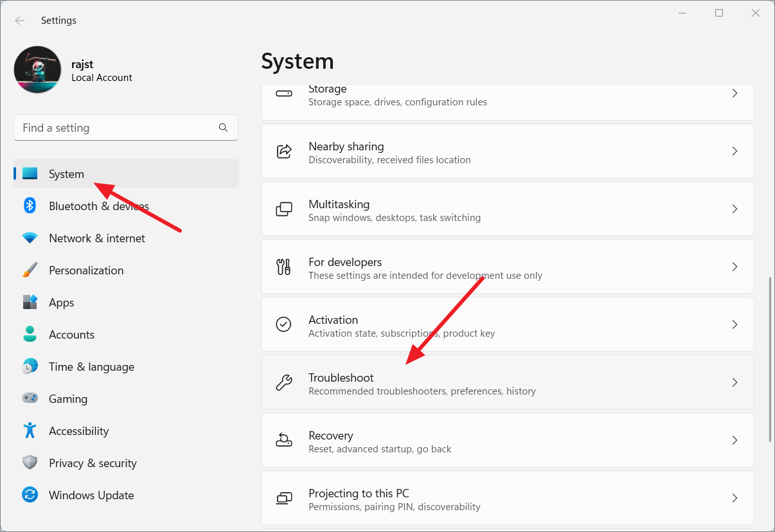Open Apps category in sidebar
This screenshot has width=775, height=532.
tap(126, 303)
